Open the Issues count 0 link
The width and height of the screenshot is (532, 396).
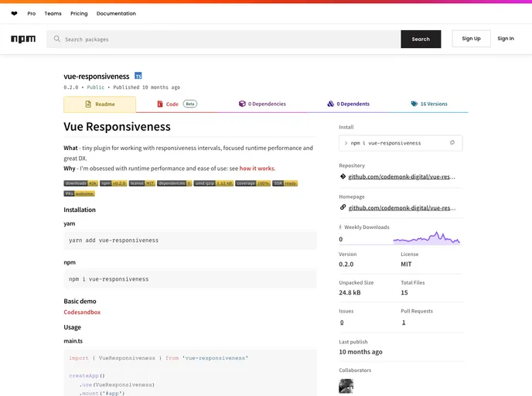click(342, 323)
